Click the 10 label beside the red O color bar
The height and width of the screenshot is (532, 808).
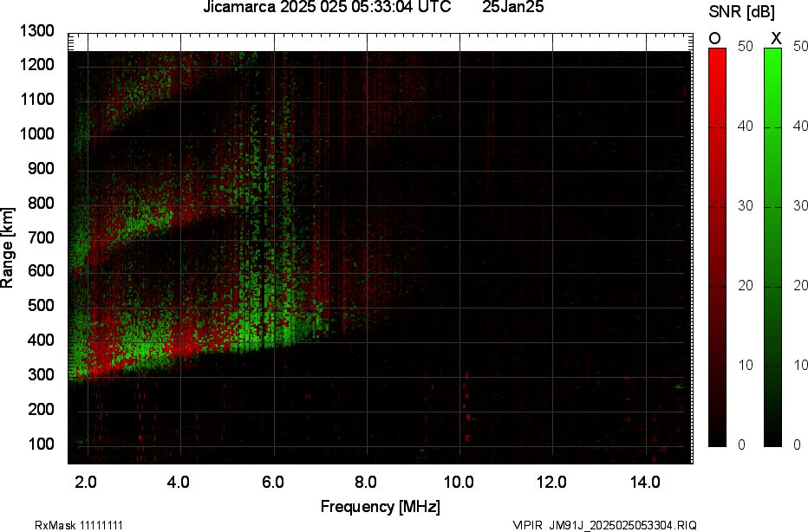pyautogui.click(x=745, y=365)
